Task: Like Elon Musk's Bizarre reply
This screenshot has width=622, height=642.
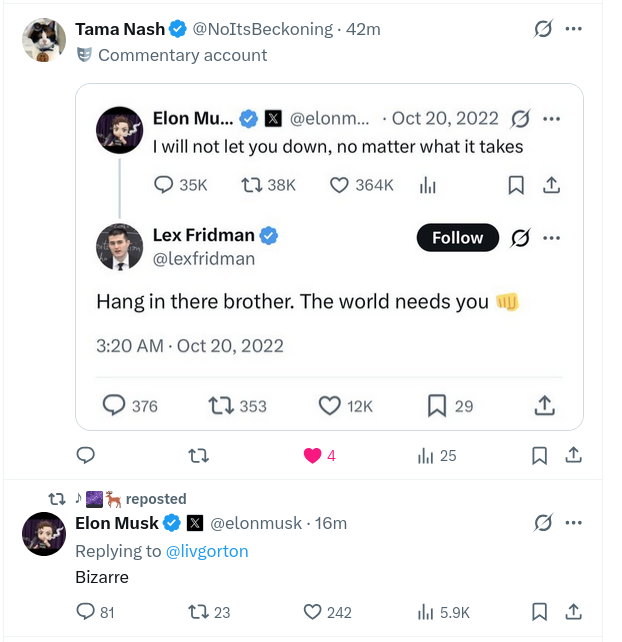Action: pos(312,611)
